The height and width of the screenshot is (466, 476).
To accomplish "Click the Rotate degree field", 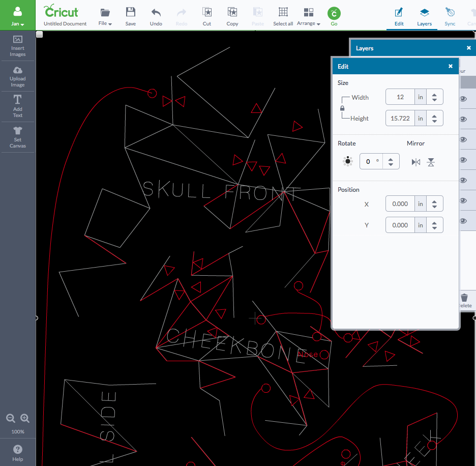I will point(371,161).
